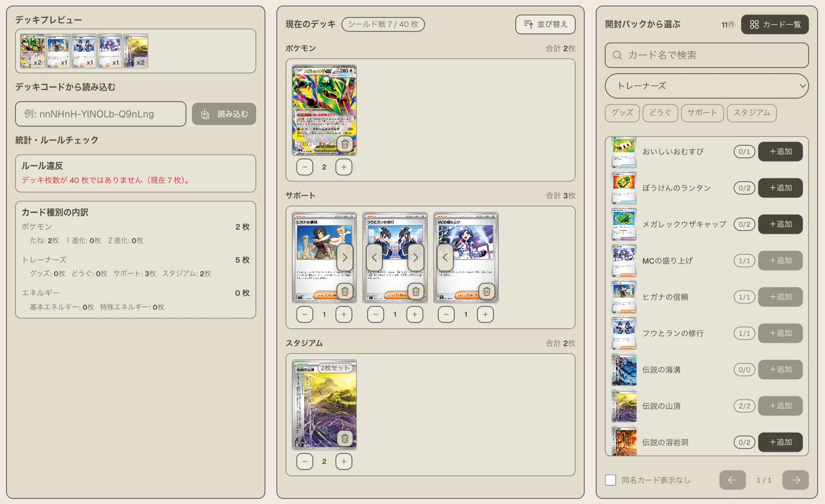Decrease Pokémon card count with minus button

tap(305, 167)
